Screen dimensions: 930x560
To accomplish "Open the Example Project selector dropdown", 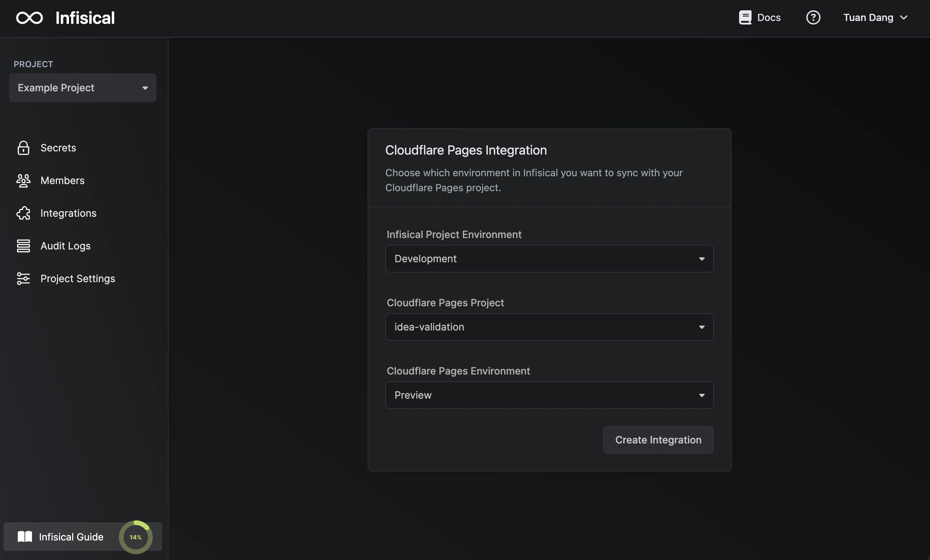I will pos(83,87).
